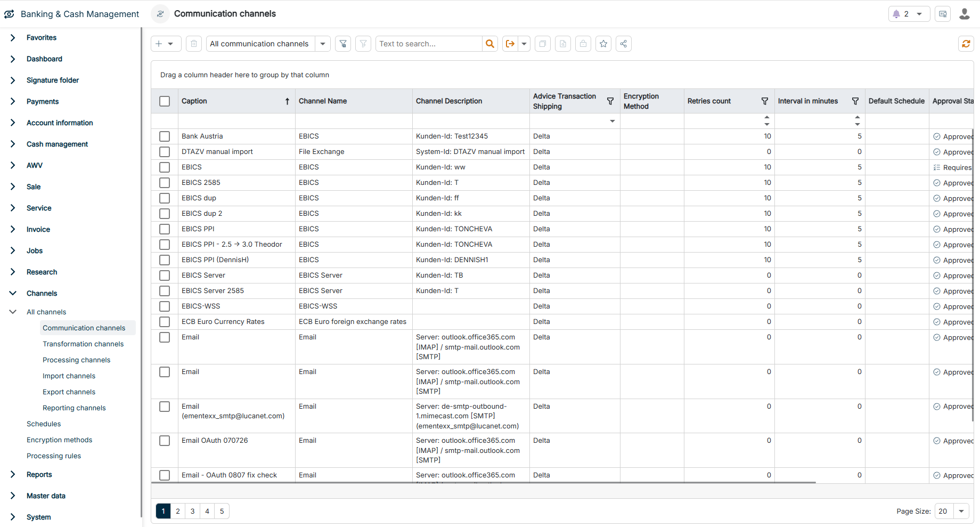Screen dimensions: 980x527
Task: Click the document preview toolbar icon
Action: [x=563, y=44]
